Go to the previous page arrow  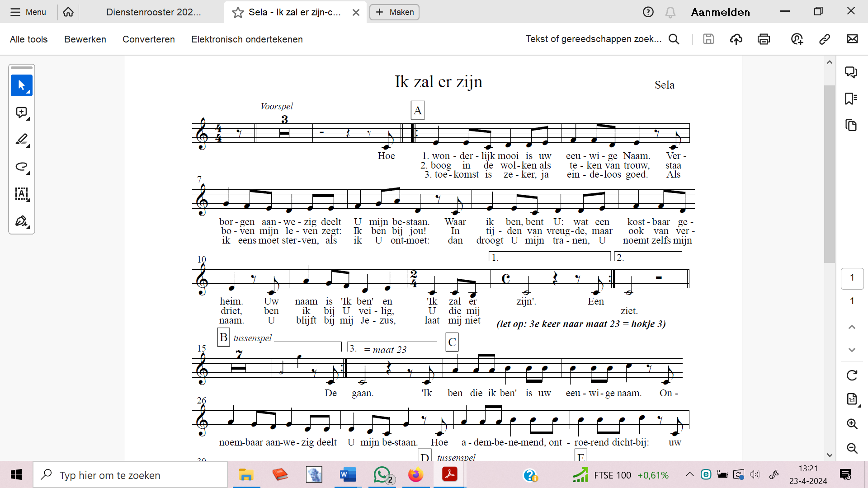click(x=852, y=327)
